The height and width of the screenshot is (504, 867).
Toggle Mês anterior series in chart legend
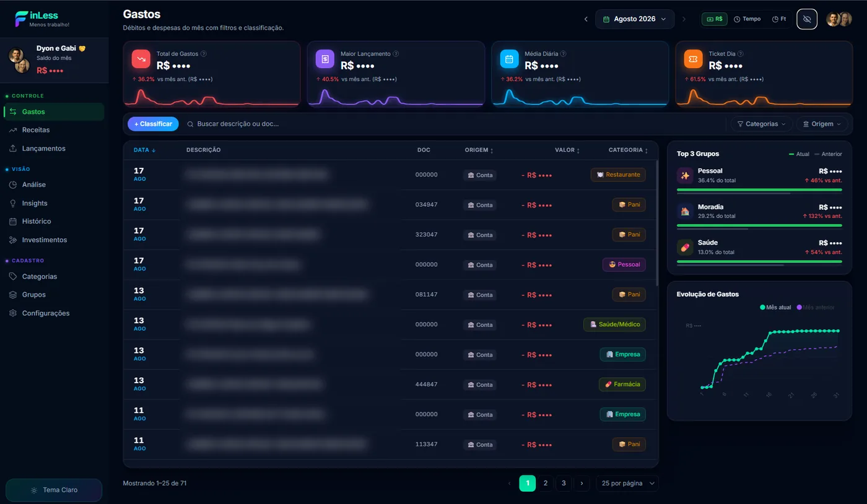tap(816, 307)
